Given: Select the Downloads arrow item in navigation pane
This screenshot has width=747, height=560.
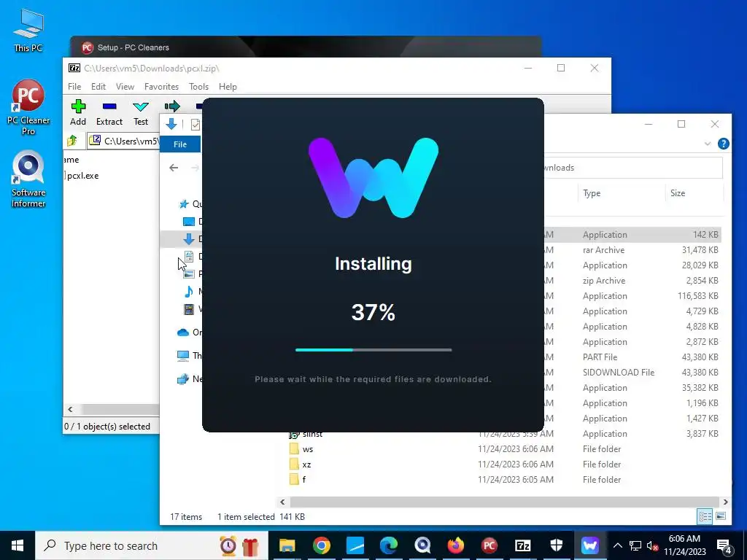Looking at the screenshot, I should [189, 238].
